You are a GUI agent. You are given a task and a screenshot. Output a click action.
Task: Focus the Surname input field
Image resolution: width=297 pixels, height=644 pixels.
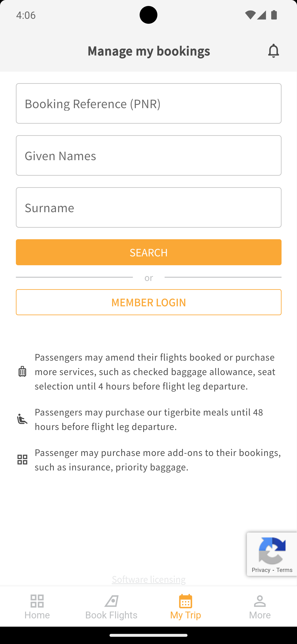click(149, 207)
